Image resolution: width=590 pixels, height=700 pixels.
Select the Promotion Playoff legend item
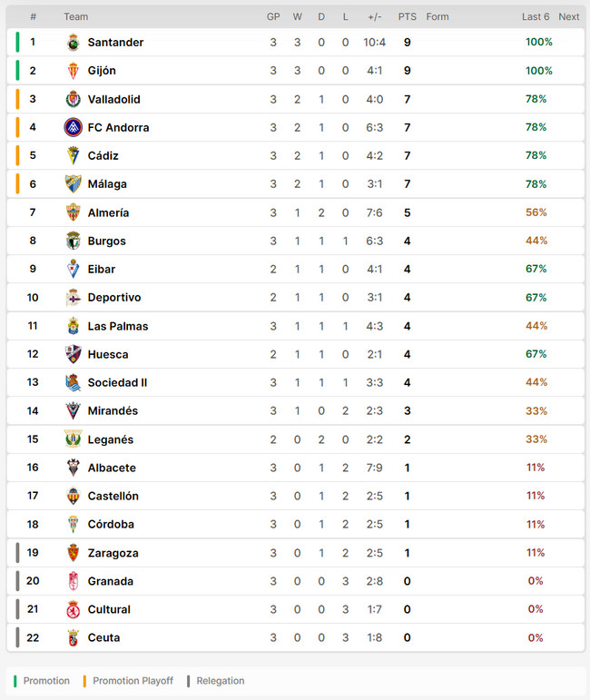click(x=129, y=681)
